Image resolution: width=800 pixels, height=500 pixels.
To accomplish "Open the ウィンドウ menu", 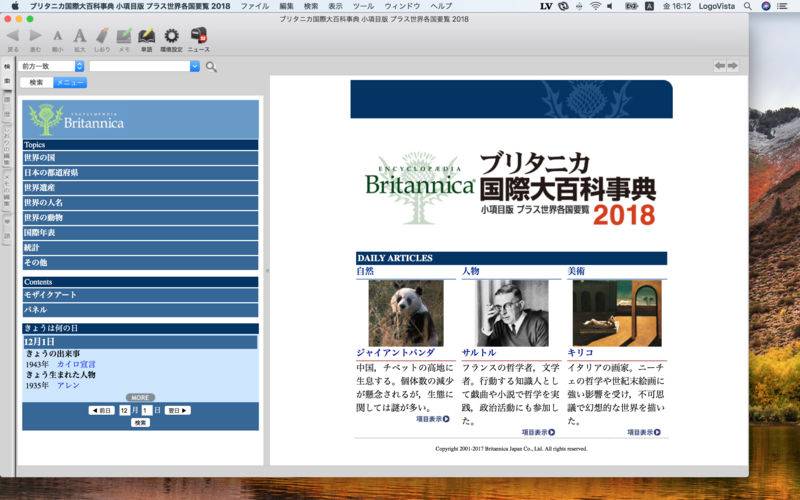I will click(x=402, y=6).
